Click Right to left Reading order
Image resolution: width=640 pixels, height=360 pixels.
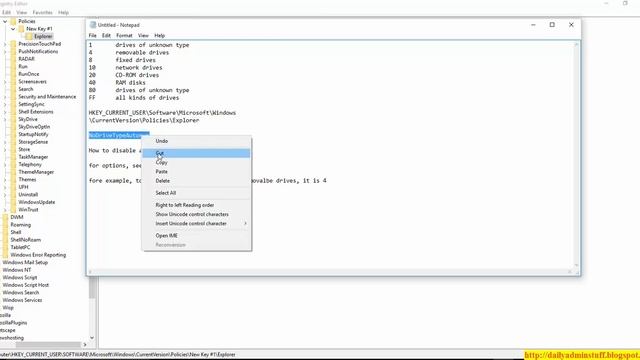pyautogui.click(x=196, y=205)
